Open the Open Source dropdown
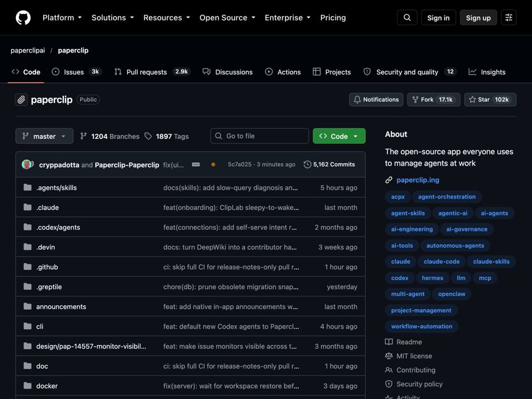Viewport: 532px width, 399px height. point(228,18)
